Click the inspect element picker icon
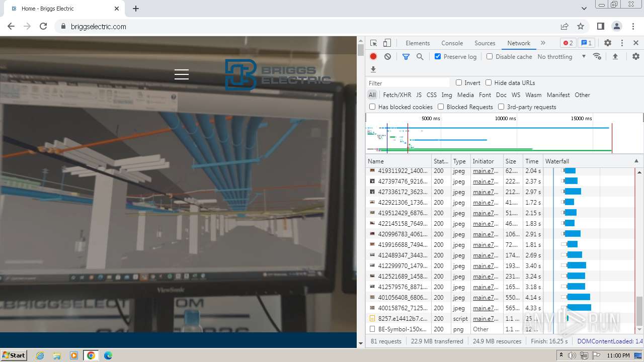Viewport: 644px width, 362px height. pyautogui.click(x=373, y=43)
